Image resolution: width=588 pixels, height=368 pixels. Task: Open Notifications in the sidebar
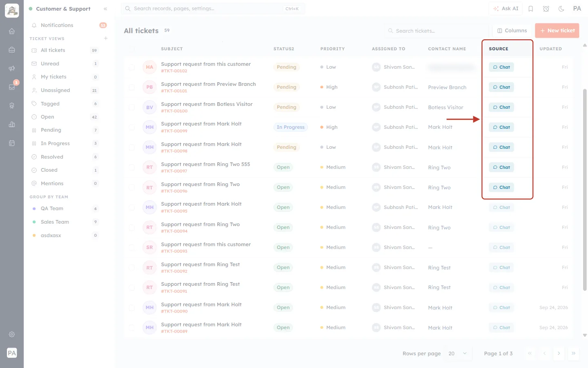[69, 25]
